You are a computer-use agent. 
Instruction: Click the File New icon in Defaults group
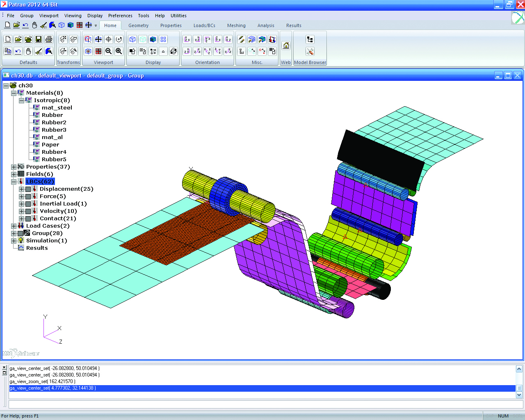[8, 39]
